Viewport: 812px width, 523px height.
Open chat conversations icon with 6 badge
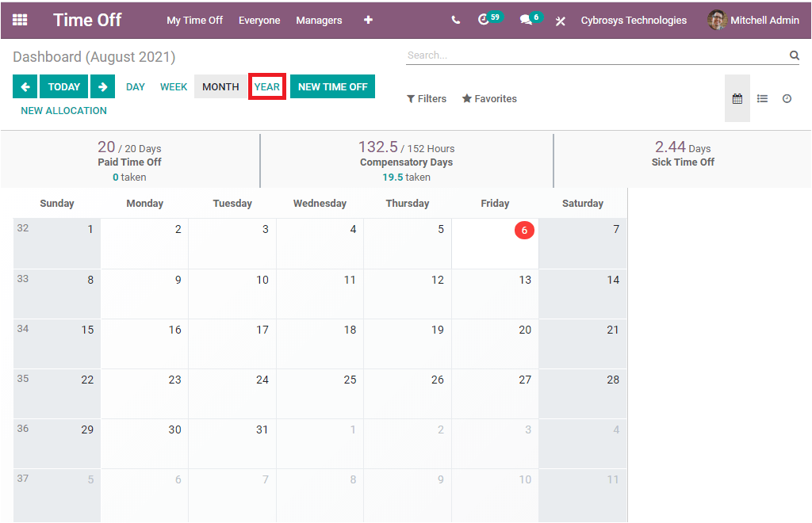(527, 20)
